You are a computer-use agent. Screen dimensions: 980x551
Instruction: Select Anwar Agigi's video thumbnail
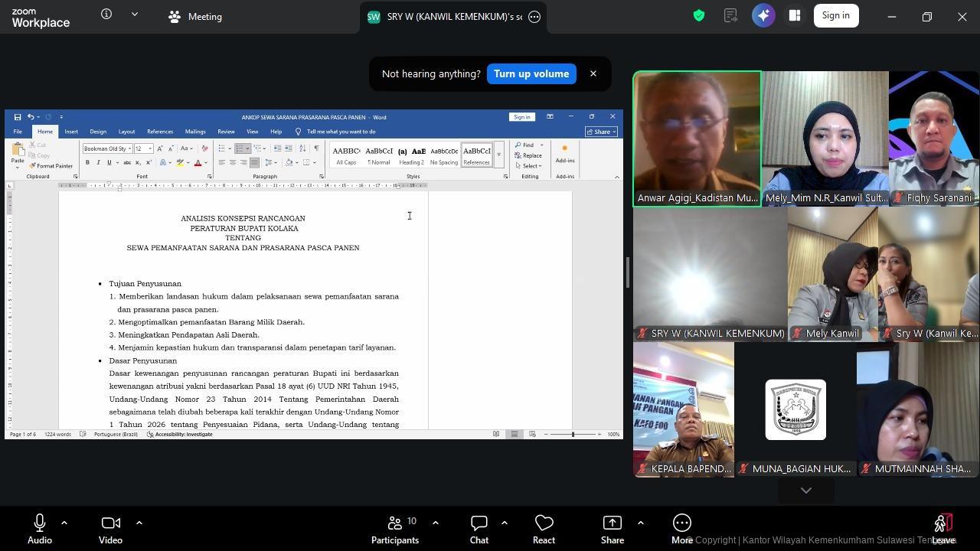coord(697,139)
